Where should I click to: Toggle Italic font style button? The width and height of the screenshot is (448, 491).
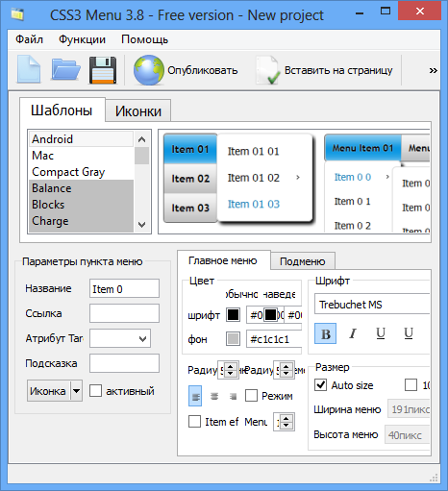click(353, 333)
